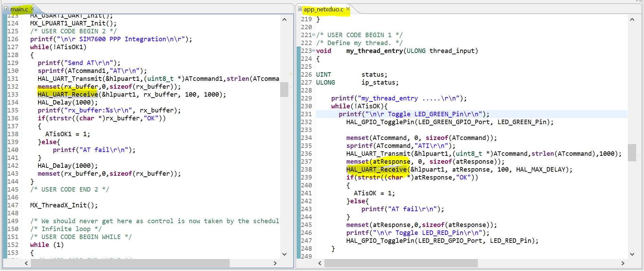Click the right editor horizontal scrollbar thumb
Image resolution: width=644 pixels, height=271 pixels.
coord(401,263)
